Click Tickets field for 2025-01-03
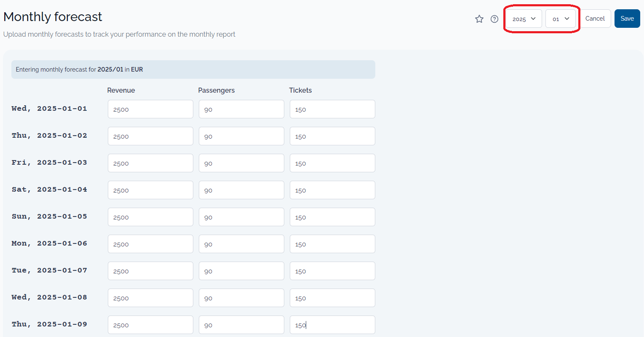644x337 pixels. tap(332, 163)
